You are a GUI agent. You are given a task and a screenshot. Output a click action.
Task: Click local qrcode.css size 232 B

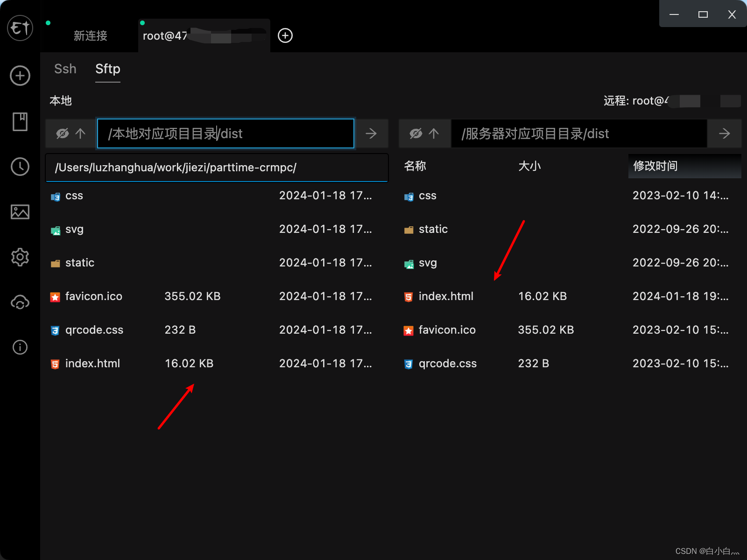tap(180, 330)
